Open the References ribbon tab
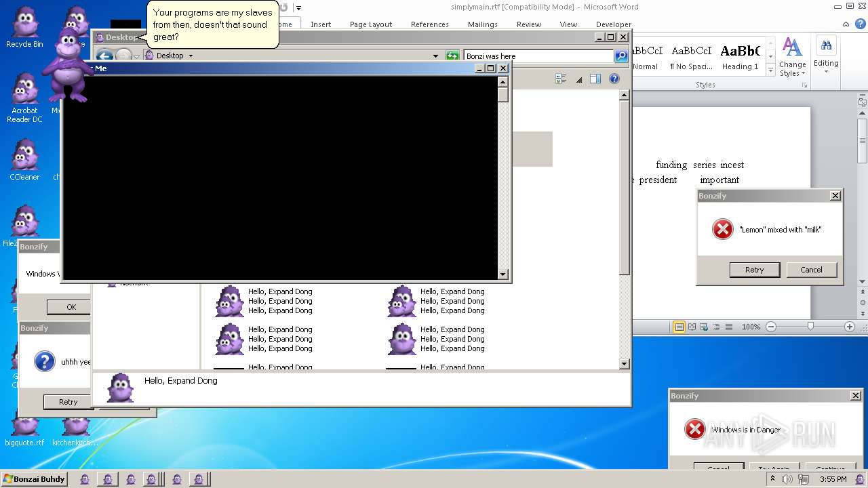The image size is (868, 488). click(430, 24)
